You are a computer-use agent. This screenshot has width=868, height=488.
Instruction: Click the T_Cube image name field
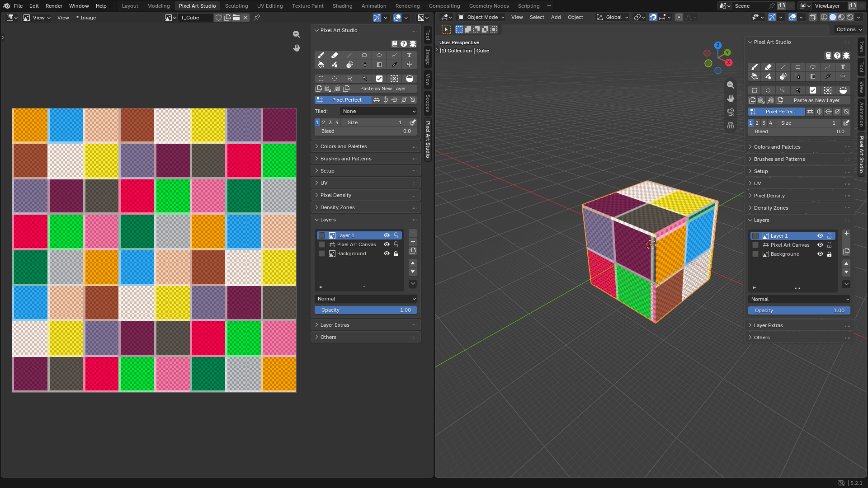pyautogui.click(x=196, y=18)
